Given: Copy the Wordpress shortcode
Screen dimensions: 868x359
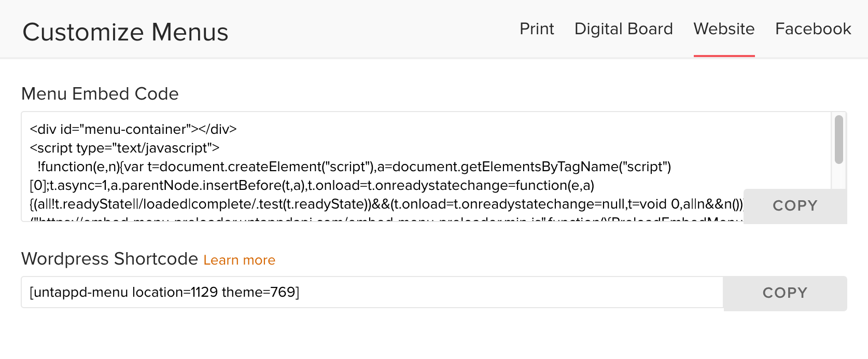Looking at the screenshot, I should coord(785,293).
